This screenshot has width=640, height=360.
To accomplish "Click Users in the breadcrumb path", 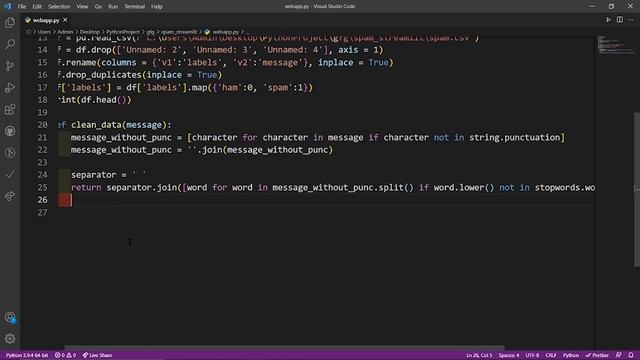I will tap(44, 32).
